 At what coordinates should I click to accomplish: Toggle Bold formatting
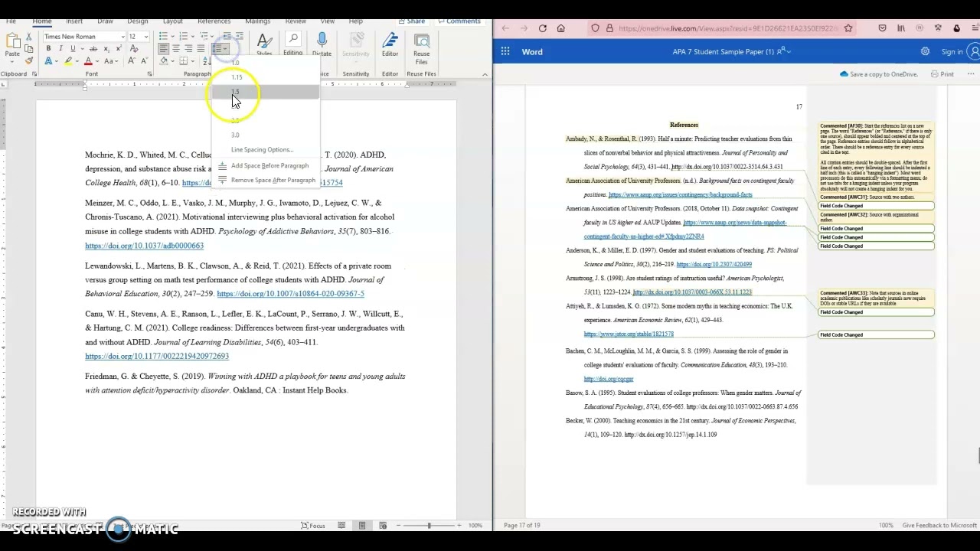pos(48,49)
